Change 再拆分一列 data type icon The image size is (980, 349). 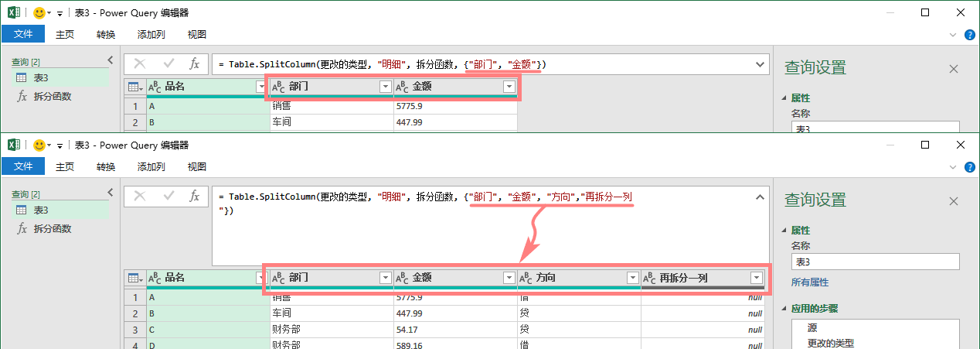[x=649, y=278]
